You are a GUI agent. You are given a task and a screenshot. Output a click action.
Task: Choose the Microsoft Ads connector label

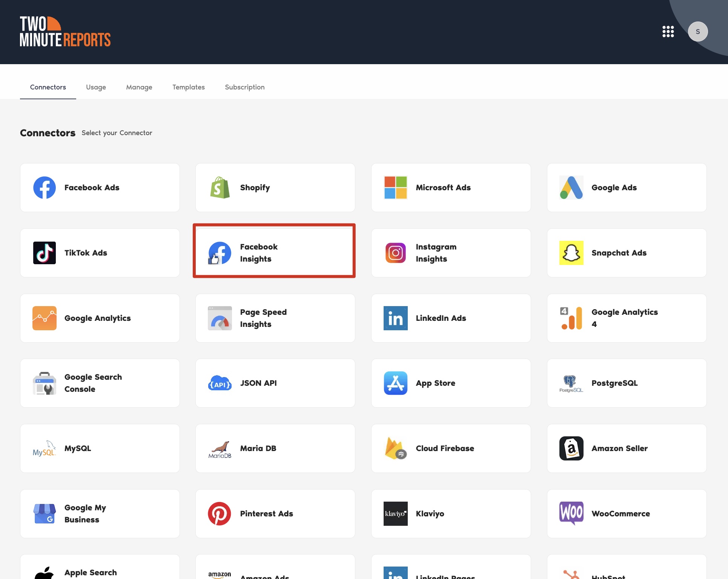(443, 188)
